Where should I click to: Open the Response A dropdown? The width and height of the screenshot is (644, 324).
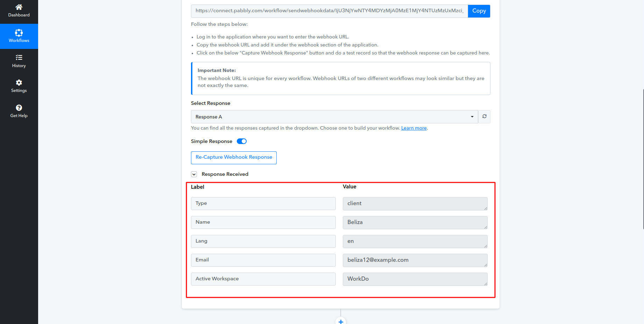(334, 117)
